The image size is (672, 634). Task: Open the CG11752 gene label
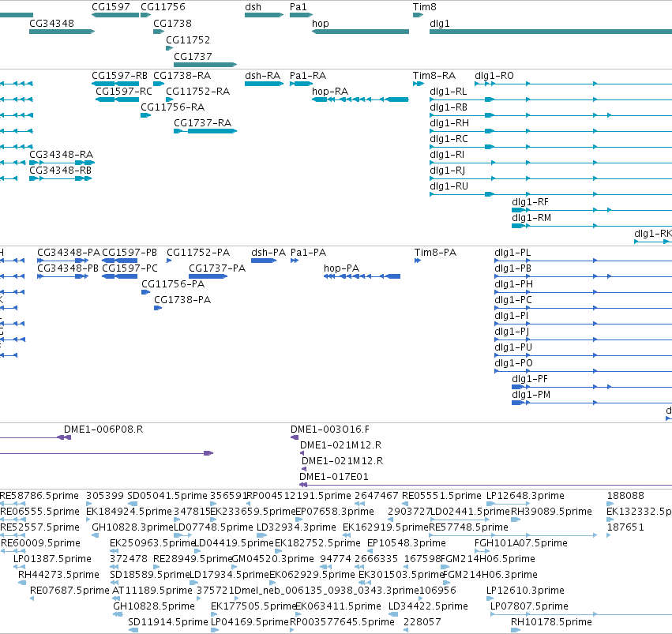(188, 39)
